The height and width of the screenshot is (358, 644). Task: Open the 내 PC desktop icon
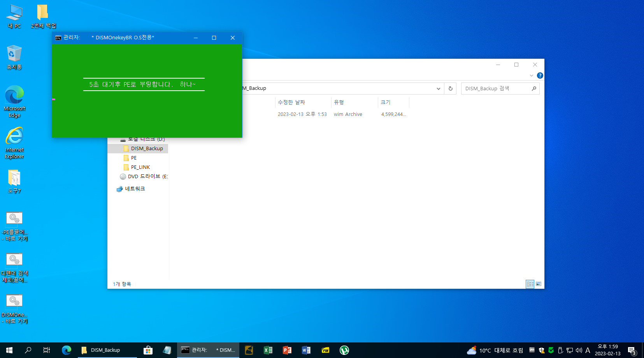click(14, 16)
